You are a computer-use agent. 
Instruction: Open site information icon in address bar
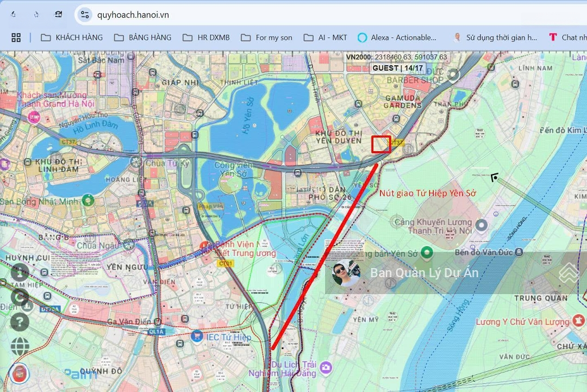(x=84, y=15)
